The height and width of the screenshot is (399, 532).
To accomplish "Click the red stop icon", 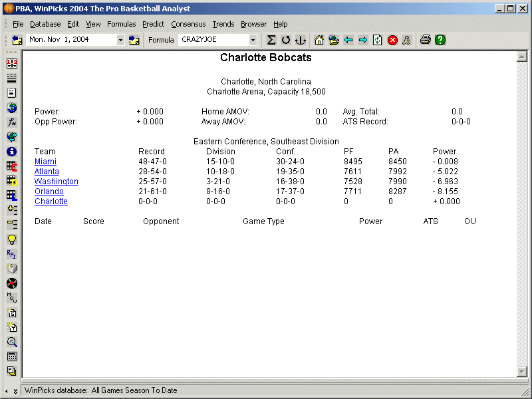I will pyautogui.click(x=392, y=40).
